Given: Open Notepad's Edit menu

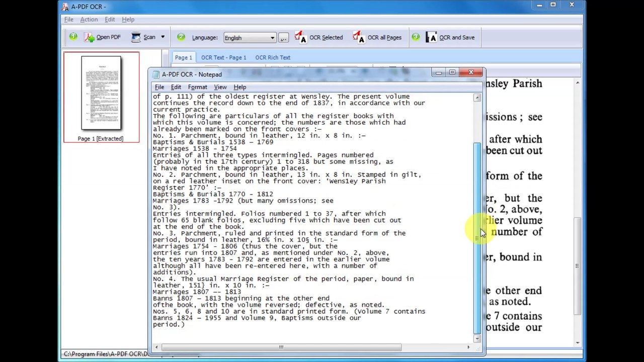Looking at the screenshot, I should (176, 87).
